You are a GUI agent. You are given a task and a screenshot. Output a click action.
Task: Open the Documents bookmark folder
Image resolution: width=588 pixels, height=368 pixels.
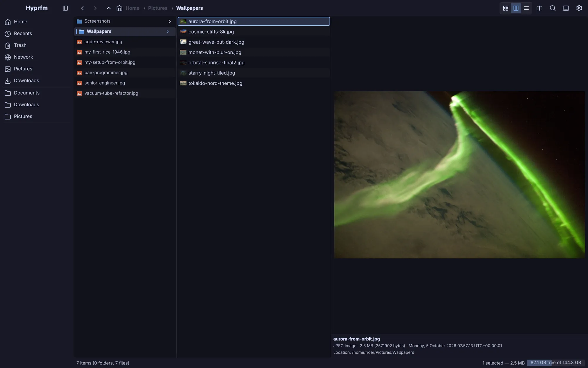(37, 93)
